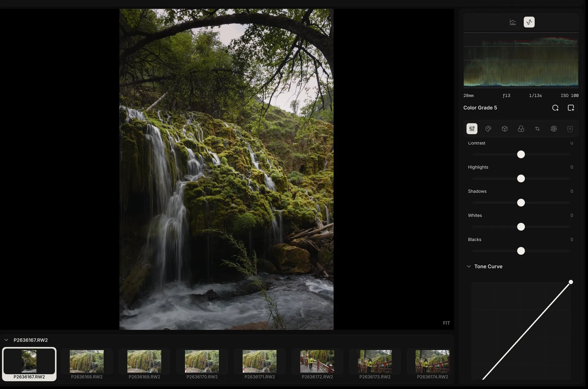Viewport: 588px width, 389px height.
Task: Click the Whites slider handle
Action: coord(521,227)
